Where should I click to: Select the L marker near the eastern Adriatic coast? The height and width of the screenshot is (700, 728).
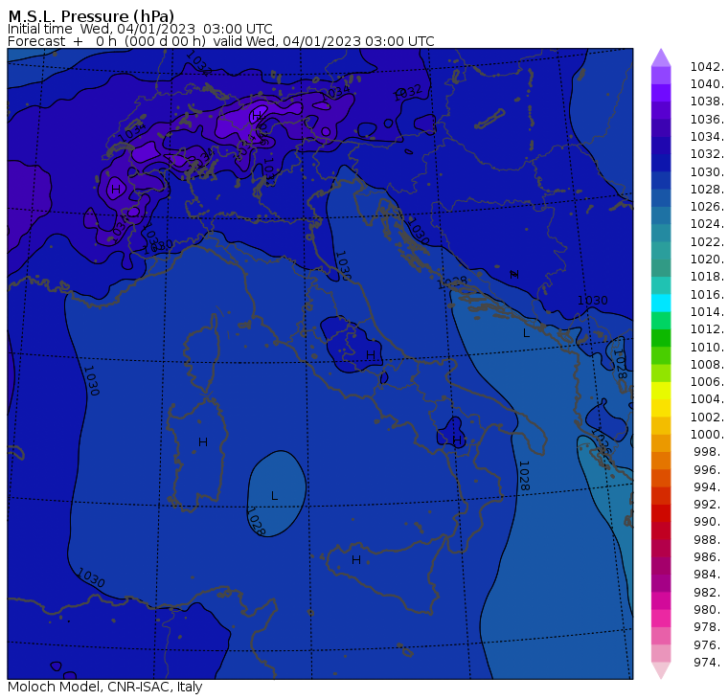click(526, 333)
